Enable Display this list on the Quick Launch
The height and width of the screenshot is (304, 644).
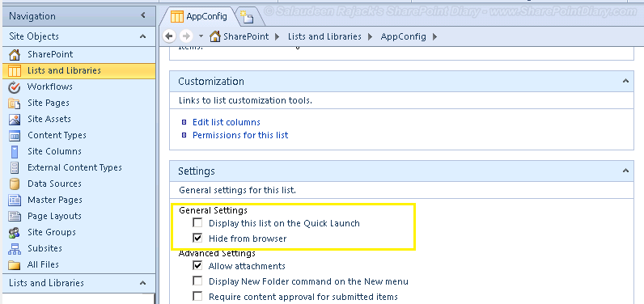[x=198, y=223]
